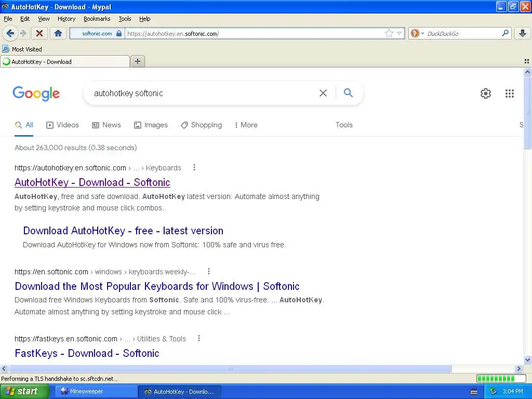Open Download AutoHotKey free latest version link

123,231
